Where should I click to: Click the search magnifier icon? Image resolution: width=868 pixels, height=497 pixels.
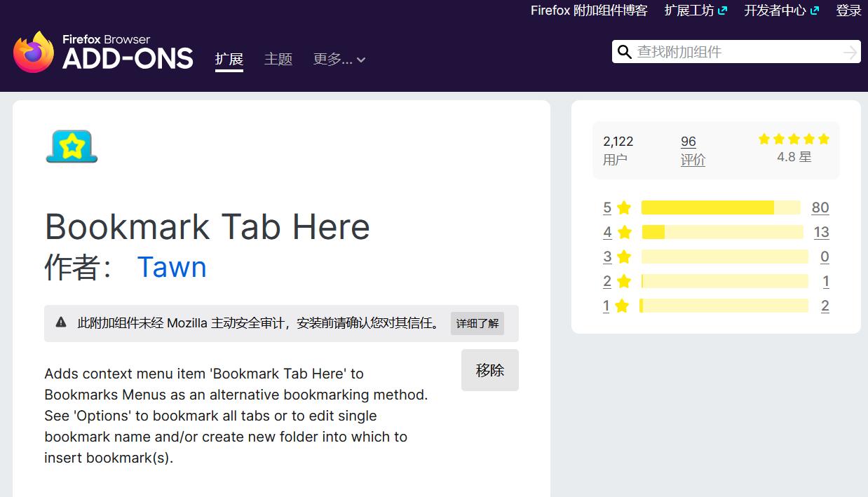tap(624, 52)
